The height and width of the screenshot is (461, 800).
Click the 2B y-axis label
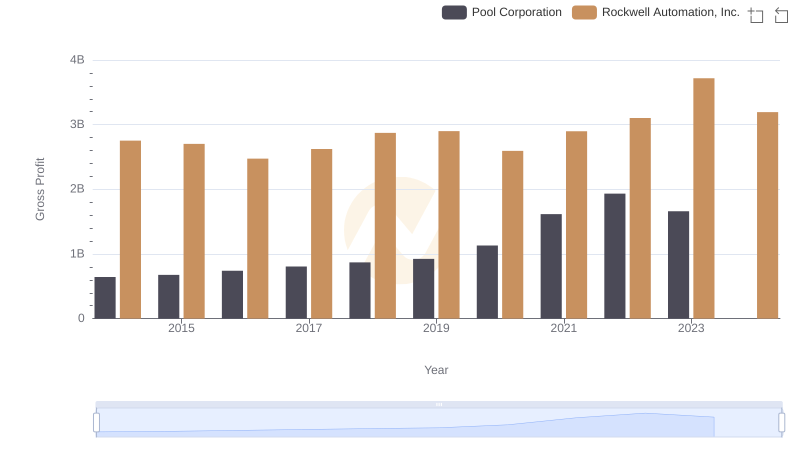[77, 189]
